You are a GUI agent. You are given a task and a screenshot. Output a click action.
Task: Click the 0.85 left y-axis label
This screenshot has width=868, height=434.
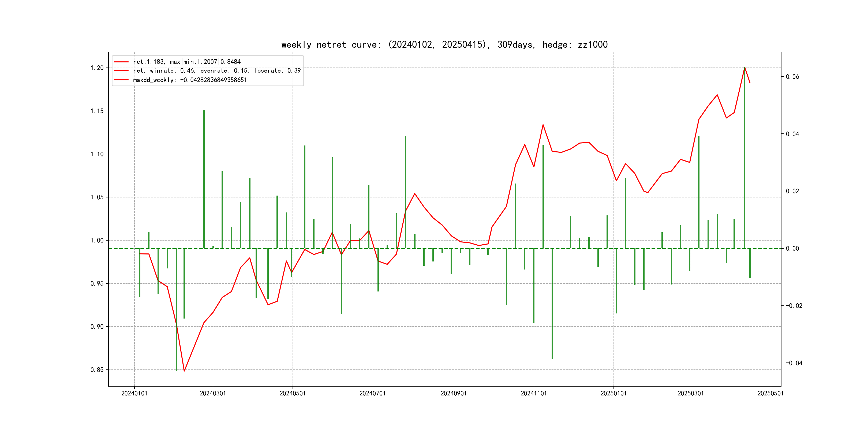(97, 370)
